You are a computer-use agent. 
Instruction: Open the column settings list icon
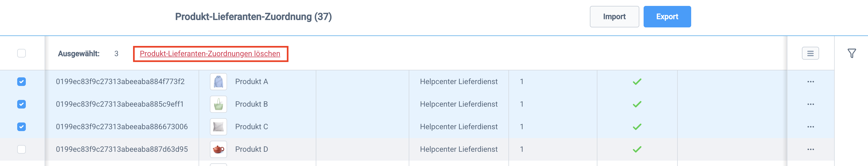(810, 53)
